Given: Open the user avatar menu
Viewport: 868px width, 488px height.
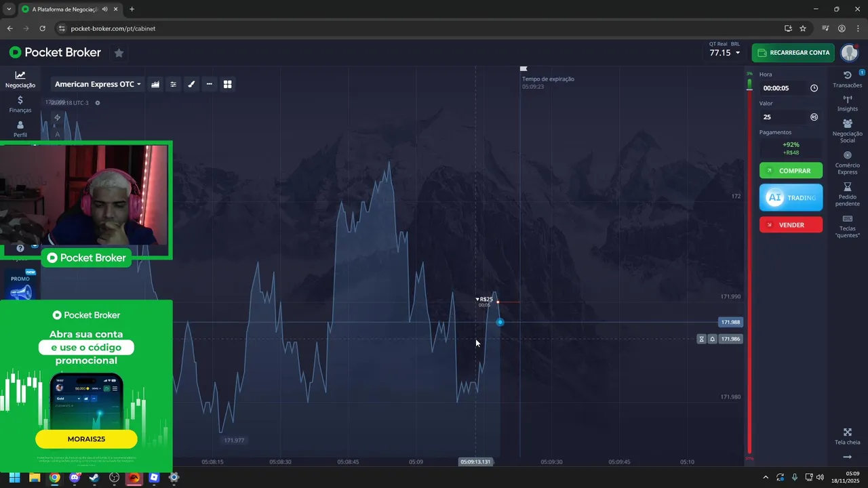Looking at the screenshot, I should (x=850, y=52).
